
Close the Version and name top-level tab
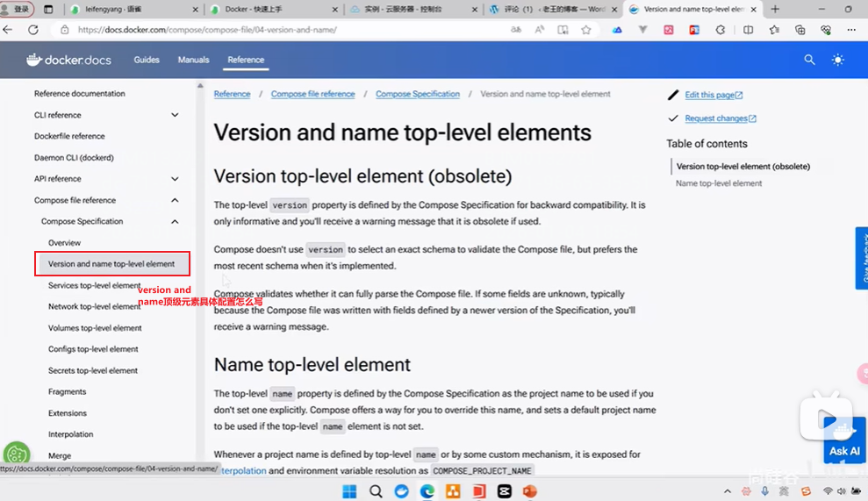(x=753, y=10)
